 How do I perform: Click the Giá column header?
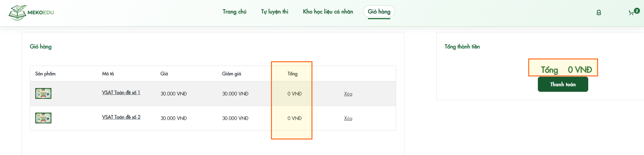coord(164,74)
